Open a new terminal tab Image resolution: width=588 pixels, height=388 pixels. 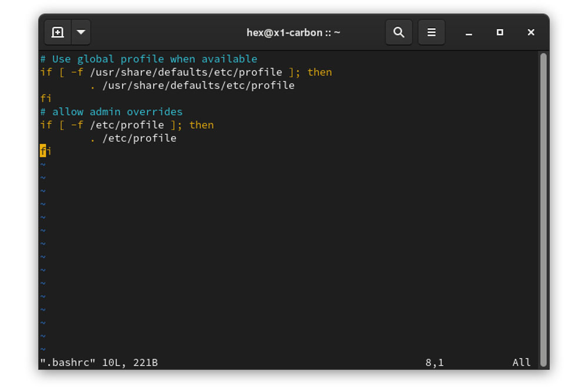click(x=58, y=32)
